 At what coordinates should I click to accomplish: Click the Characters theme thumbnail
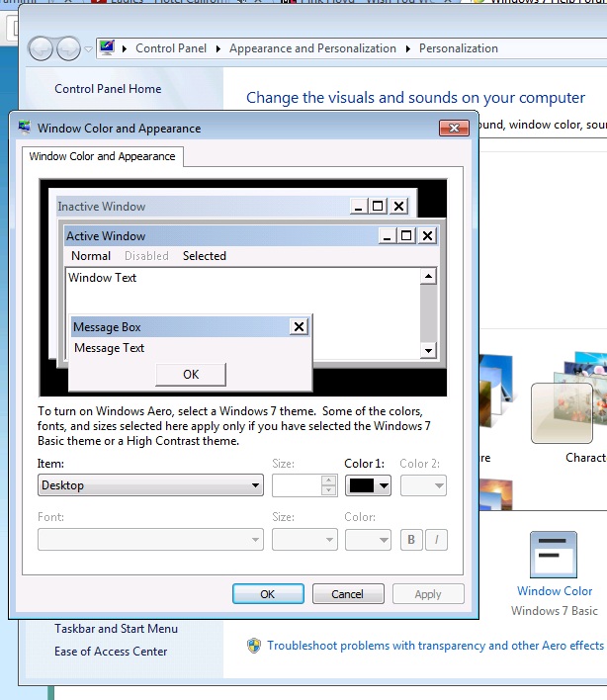click(569, 398)
